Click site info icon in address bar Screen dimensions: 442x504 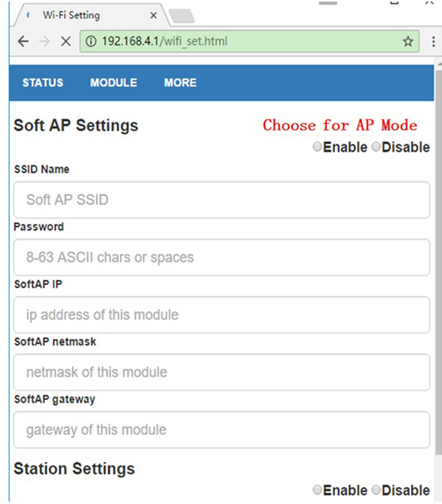(x=92, y=42)
